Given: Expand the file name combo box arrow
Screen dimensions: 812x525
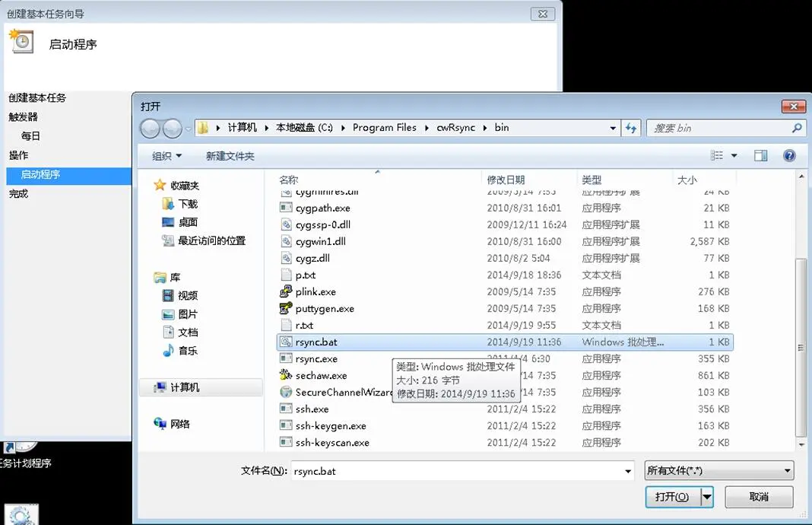Looking at the screenshot, I should 628,472.
